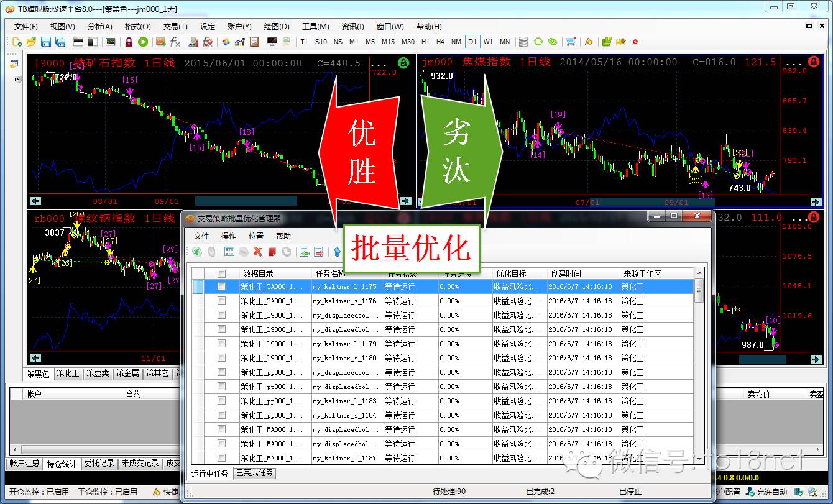Click the green refresh arrows icon
This screenshot has height=504, width=833.
(538, 42)
